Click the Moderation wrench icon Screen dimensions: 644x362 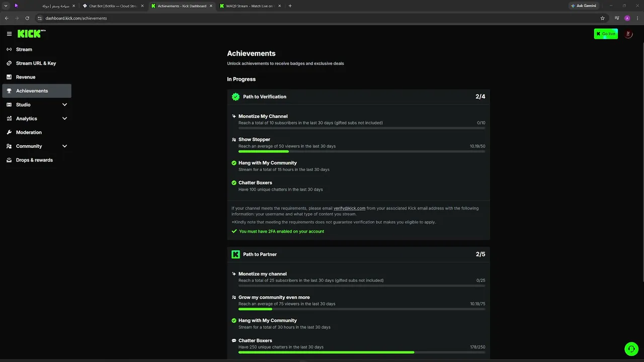tap(9, 132)
